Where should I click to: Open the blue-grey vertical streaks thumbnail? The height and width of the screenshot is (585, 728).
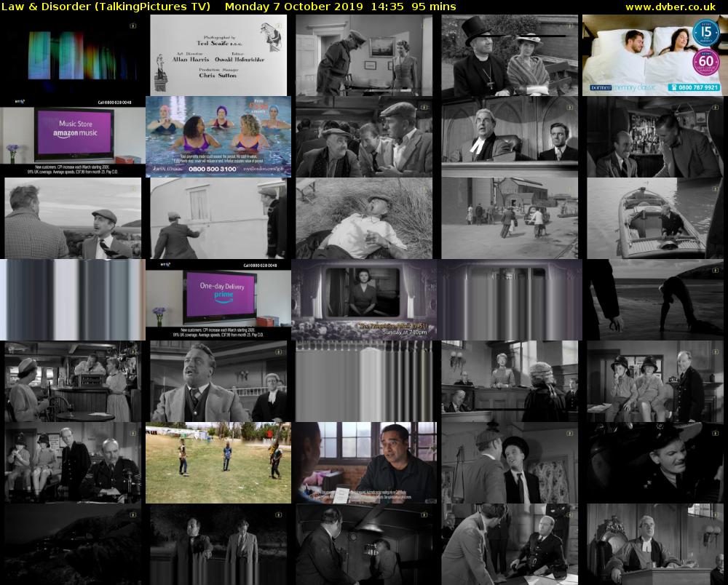(73, 300)
